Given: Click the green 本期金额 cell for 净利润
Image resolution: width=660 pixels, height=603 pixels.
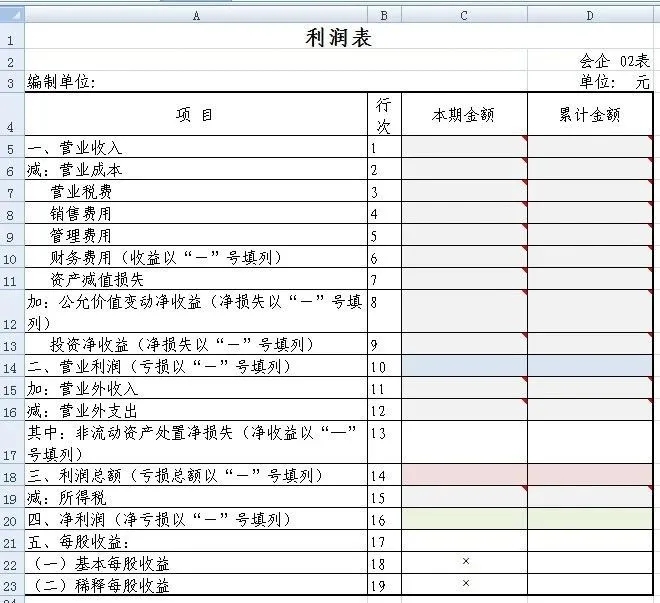Looking at the screenshot, I should point(464,519).
